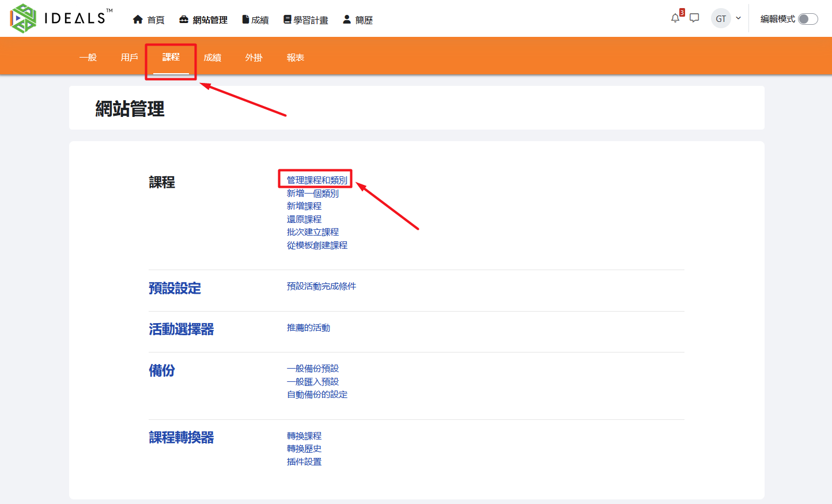Open the 一般 tab

[88, 58]
